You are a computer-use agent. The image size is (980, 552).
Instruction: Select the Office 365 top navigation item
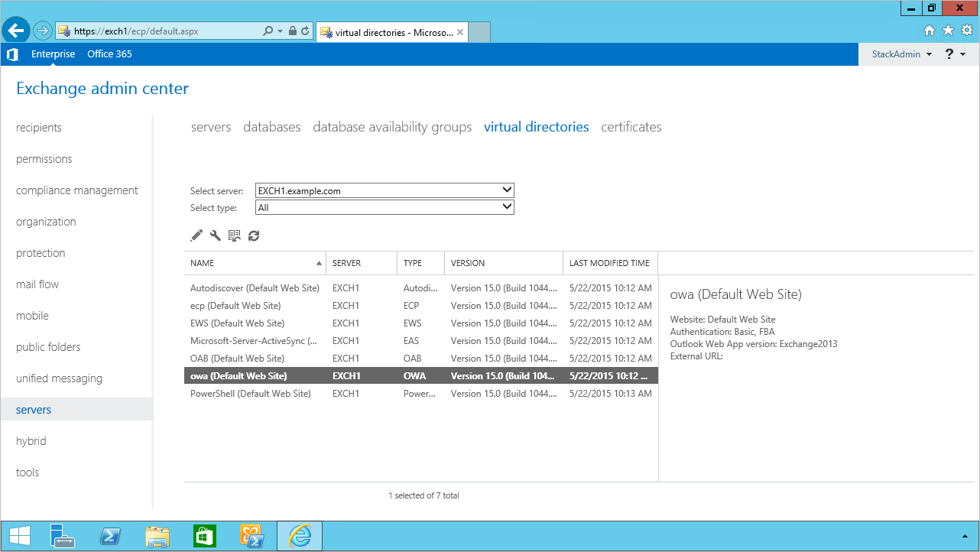(x=109, y=54)
